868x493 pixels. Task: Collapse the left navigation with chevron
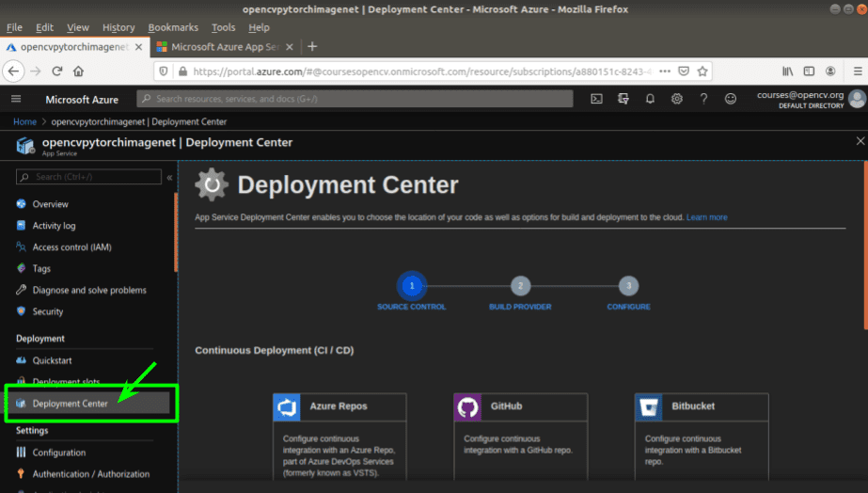169,177
